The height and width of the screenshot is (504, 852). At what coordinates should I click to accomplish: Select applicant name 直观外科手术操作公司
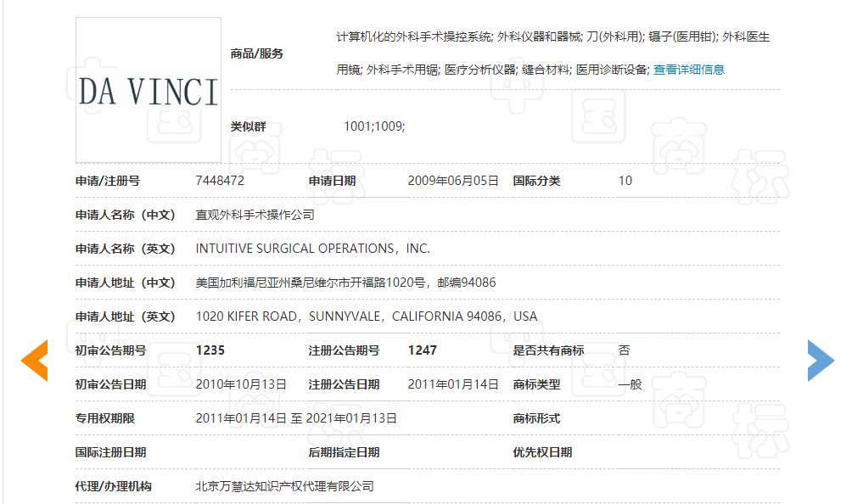255,215
